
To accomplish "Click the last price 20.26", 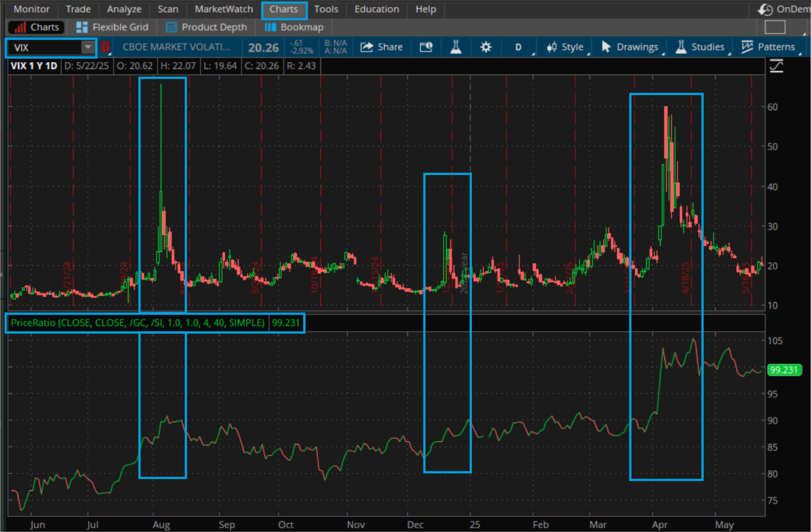I will pos(263,47).
